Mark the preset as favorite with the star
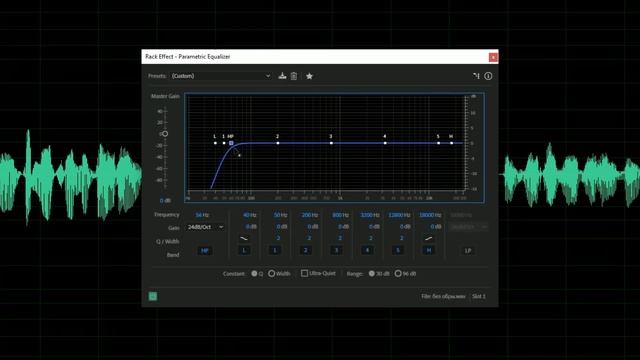Screen dimensions: 640x360 click(x=309, y=76)
